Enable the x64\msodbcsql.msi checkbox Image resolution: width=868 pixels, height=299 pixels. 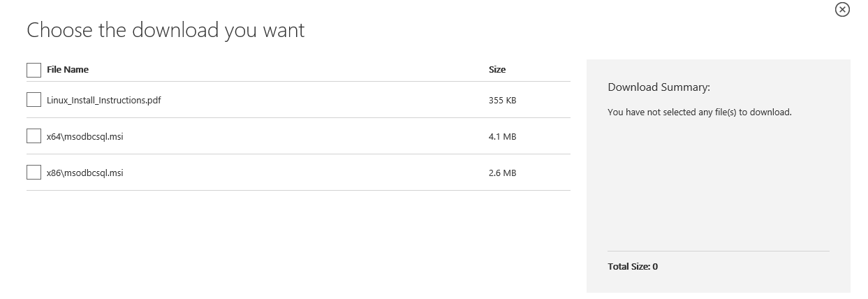point(34,136)
